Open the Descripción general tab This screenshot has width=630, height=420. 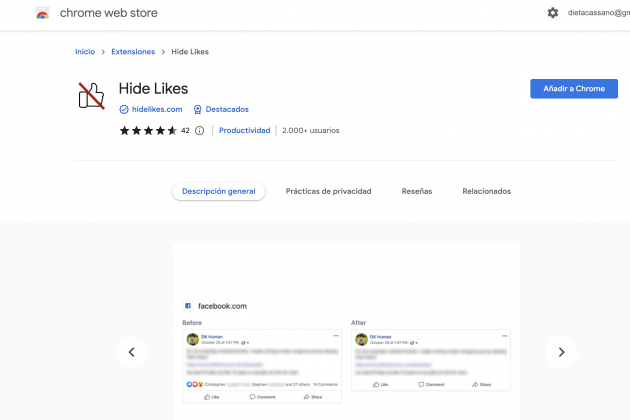point(218,191)
